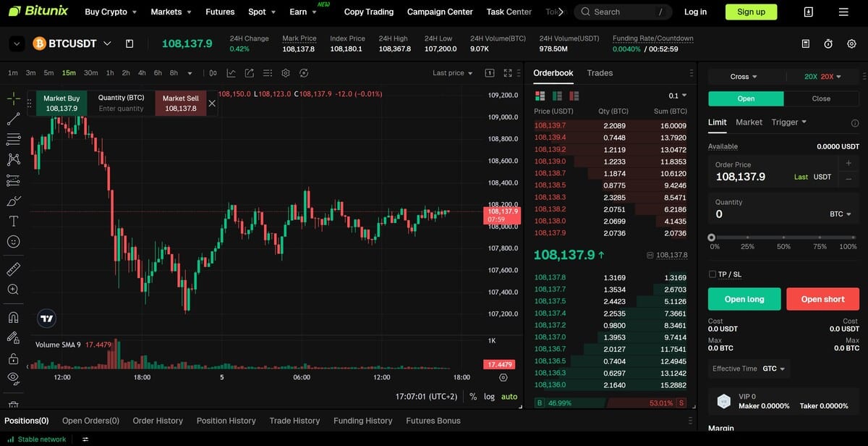Toggle percent scale on chart

coord(473,397)
